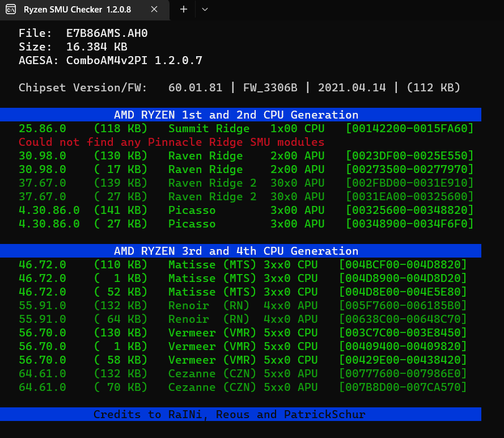Select the Ryzen SMU Checker 1.2.0.8 tab
Screen dimensions: 504x438
84,10
